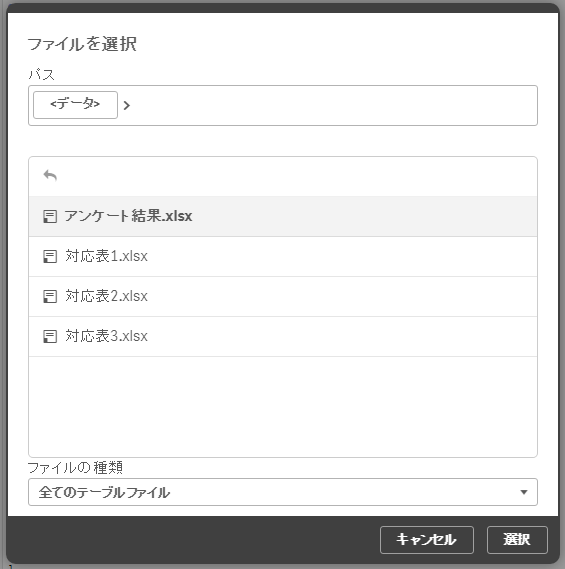Click the highlighted アンケート結果.xlsx row
Viewport: 565px width, 569px height.
pyautogui.click(x=283, y=217)
